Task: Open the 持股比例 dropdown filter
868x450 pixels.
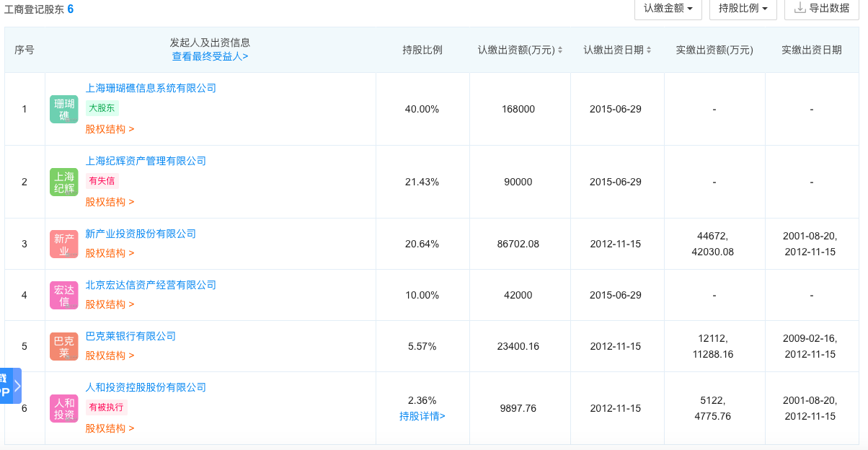Action: [743, 9]
